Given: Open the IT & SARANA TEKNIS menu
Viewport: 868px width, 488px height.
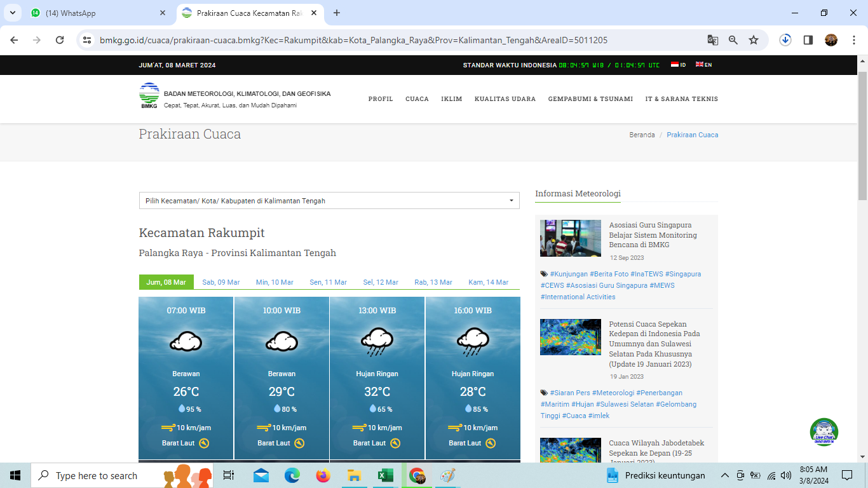Looking at the screenshot, I should click(682, 99).
